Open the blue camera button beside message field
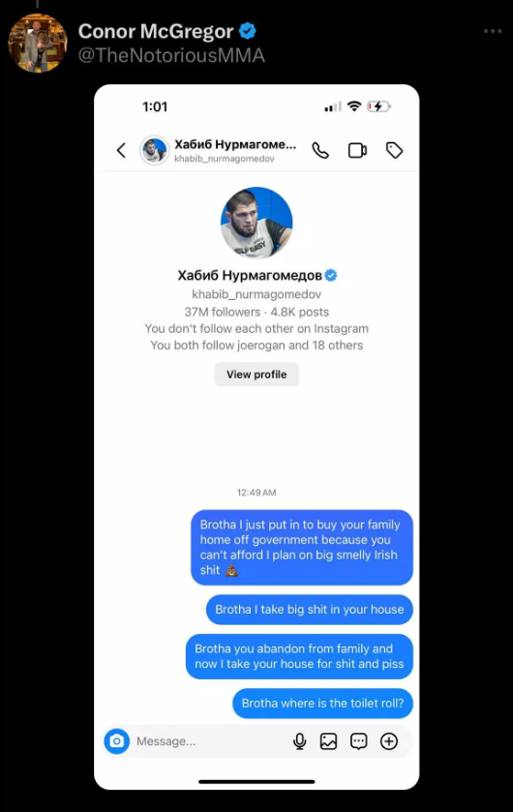 116,741
